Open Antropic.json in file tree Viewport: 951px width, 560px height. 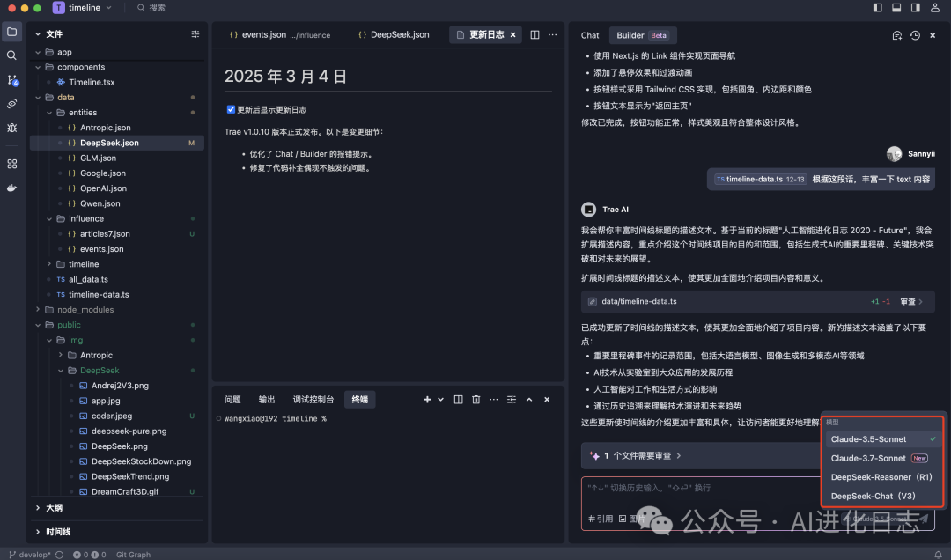point(105,128)
